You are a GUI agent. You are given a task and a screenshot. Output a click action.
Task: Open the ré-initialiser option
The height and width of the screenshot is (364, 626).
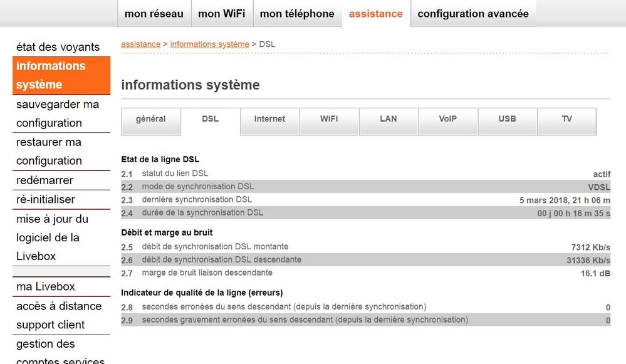47,199
